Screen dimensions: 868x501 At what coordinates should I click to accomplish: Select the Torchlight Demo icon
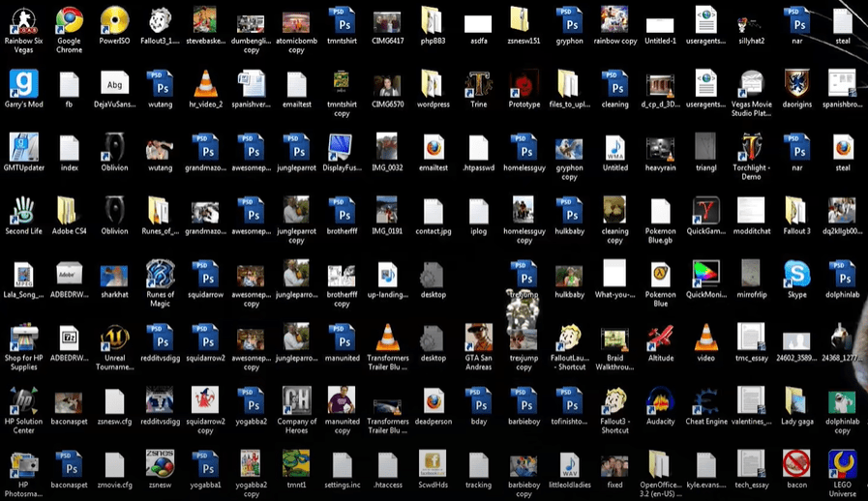pos(751,147)
